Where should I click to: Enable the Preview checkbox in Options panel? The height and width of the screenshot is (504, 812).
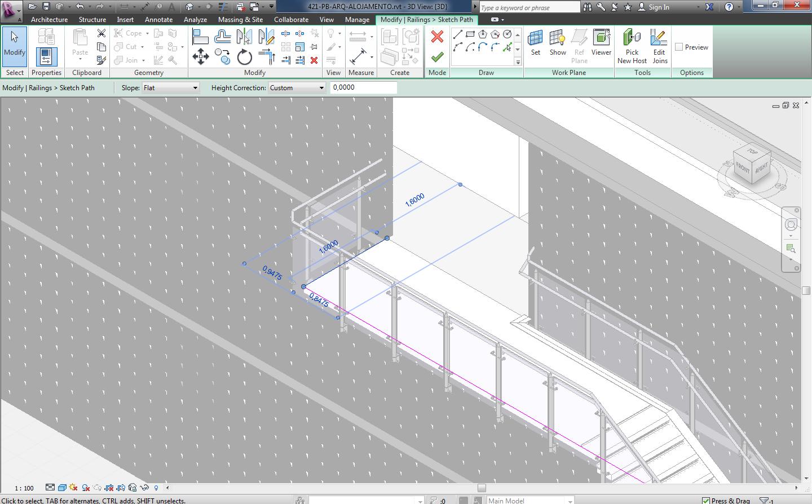click(679, 47)
